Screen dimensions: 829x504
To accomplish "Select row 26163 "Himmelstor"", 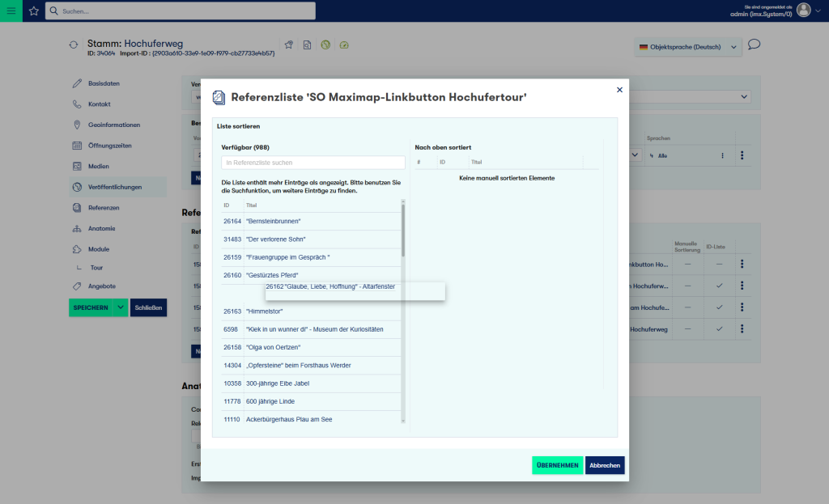I will pos(311,311).
